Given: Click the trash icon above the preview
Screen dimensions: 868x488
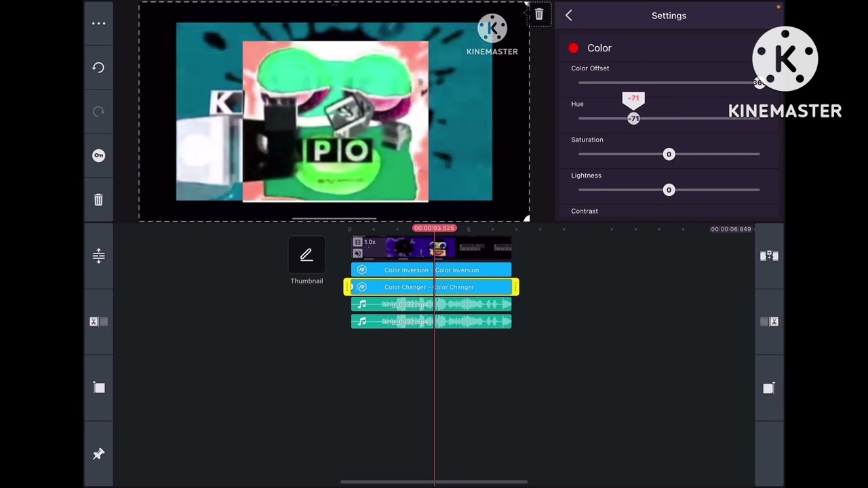Looking at the screenshot, I should tap(539, 14).
